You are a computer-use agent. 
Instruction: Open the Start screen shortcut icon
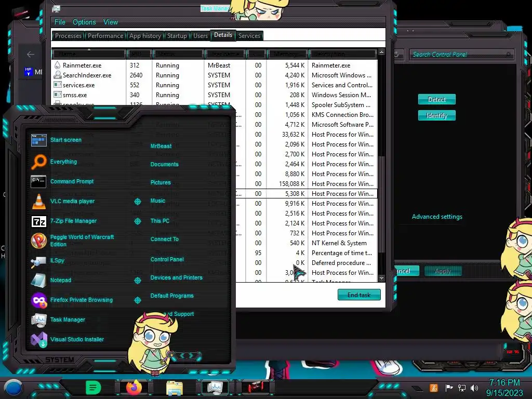pyautogui.click(x=38, y=140)
